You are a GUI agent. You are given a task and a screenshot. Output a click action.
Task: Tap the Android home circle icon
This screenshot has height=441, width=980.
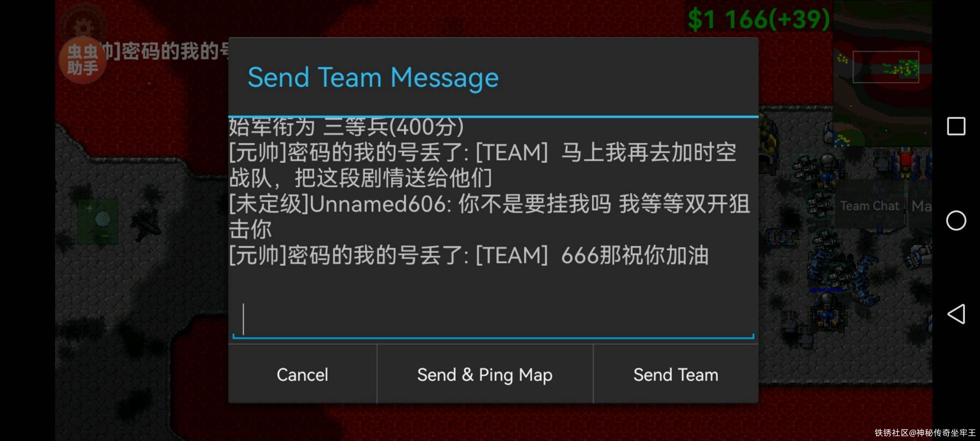(x=956, y=220)
